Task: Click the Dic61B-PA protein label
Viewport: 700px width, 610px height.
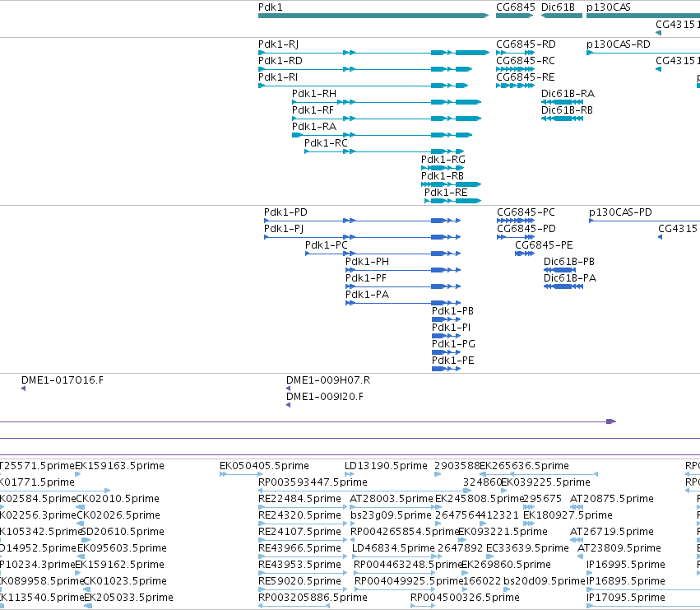Action: (x=570, y=278)
